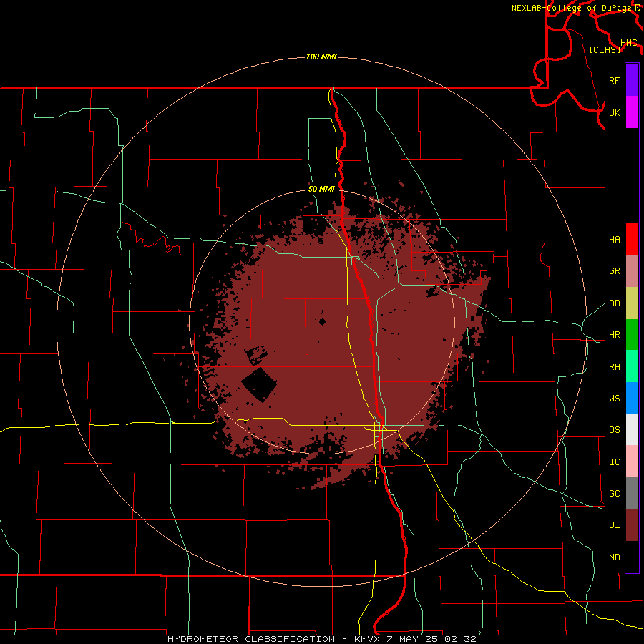Click the '50 NMI' range ring label
This screenshot has width=644, height=644.
click(x=321, y=190)
